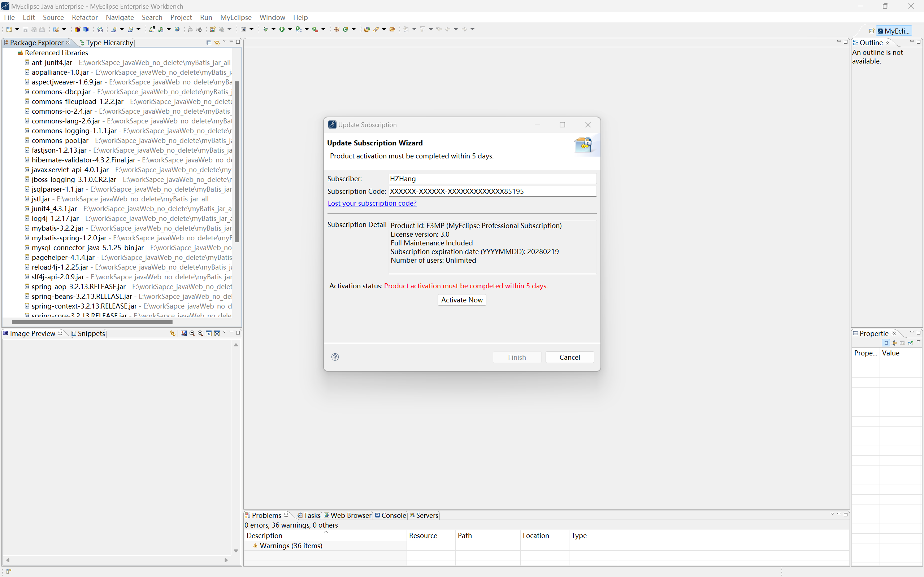
Task: Close the Package Explorer tab
Action: click(x=68, y=42)
